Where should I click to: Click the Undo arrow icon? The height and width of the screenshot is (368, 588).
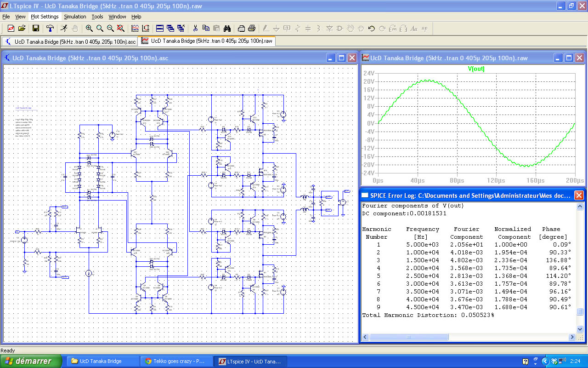[372, 29]
